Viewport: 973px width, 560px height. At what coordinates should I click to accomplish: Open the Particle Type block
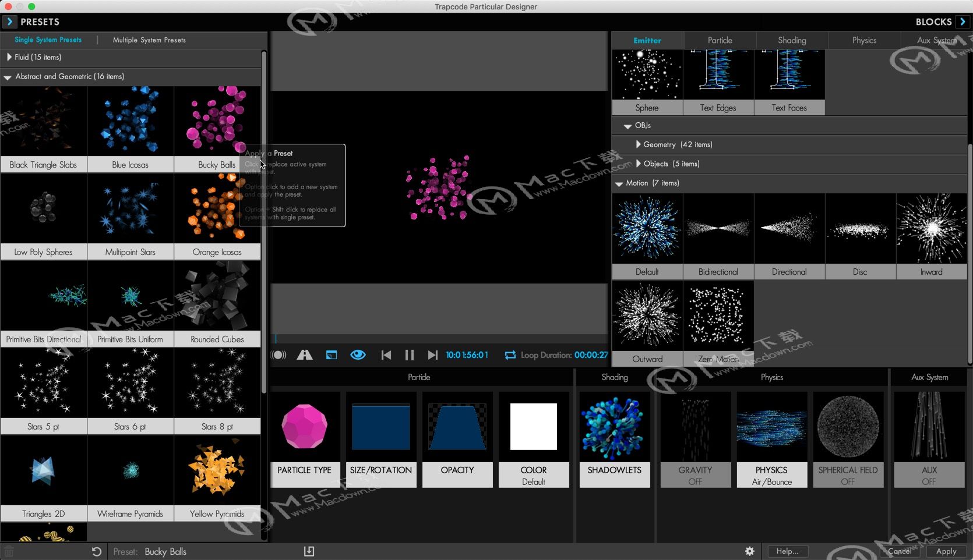(305, 440)
